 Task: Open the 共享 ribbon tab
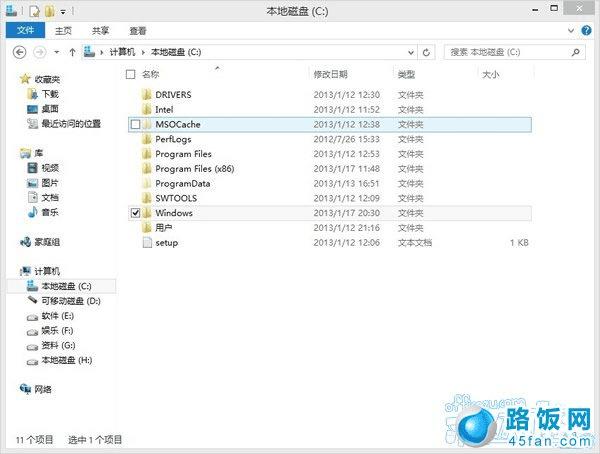100,31
